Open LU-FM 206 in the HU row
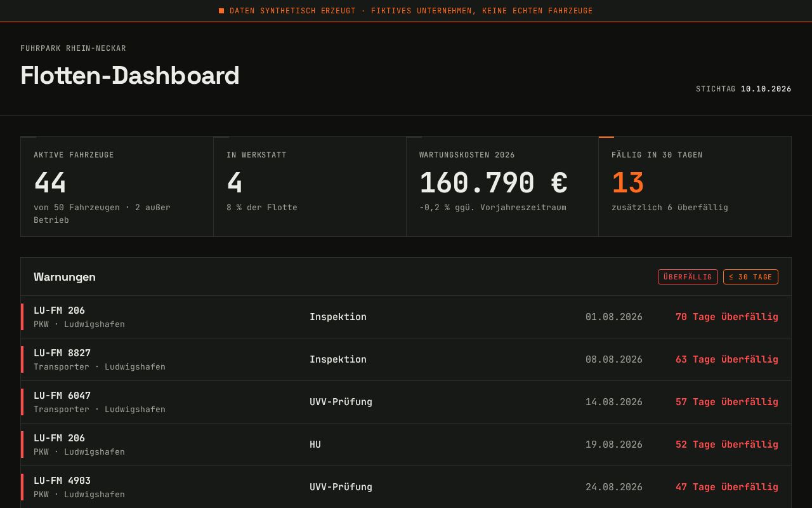 (59, 438)
